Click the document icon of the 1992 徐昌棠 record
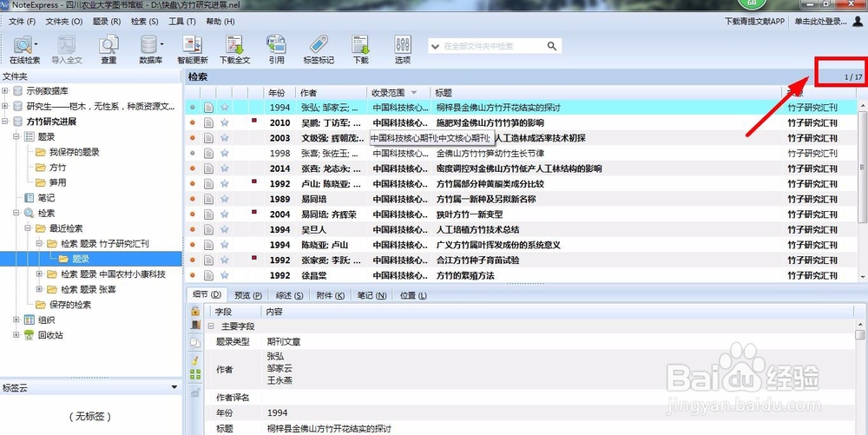The width and height of the screenshot is (868, 435). coord(208,275)
